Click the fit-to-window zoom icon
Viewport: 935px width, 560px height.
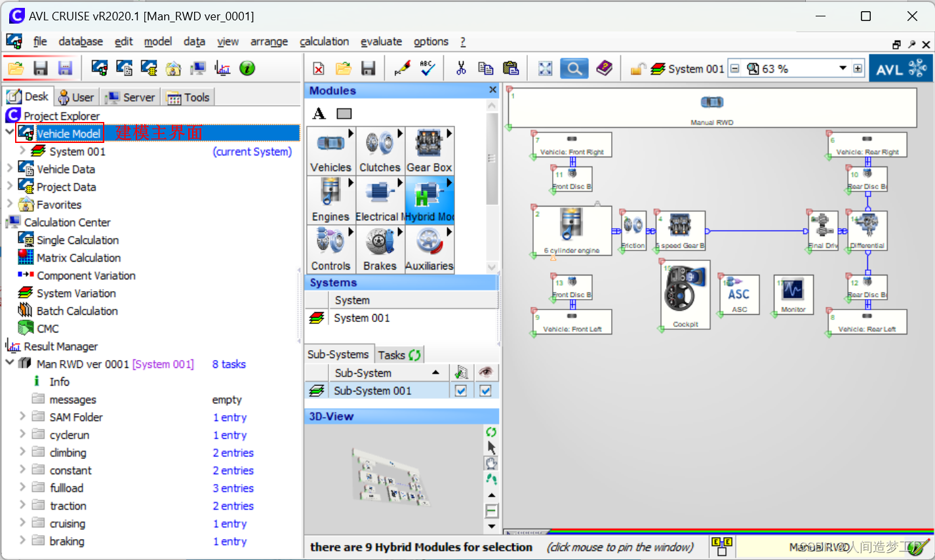coord(546,68)
